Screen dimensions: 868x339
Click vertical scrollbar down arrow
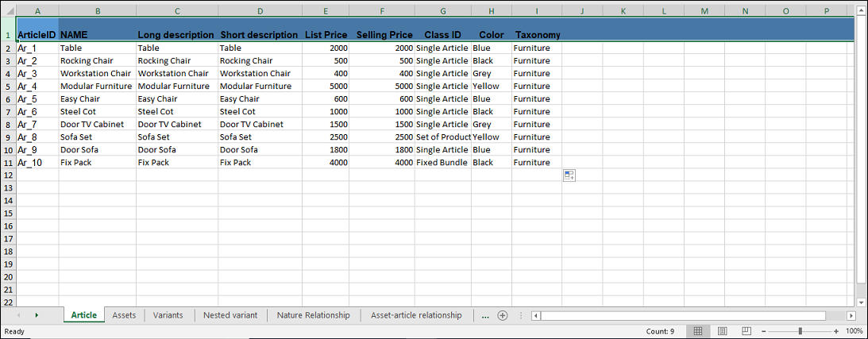point(861,302)
